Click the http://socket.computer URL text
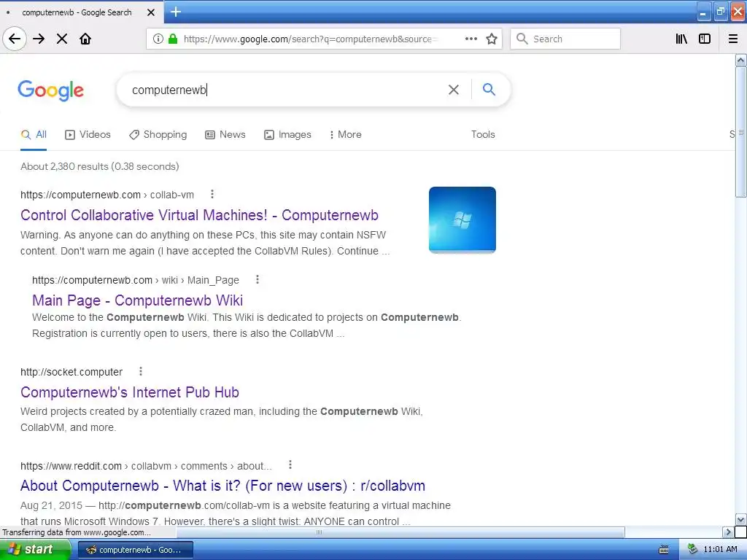 [71, 372]
